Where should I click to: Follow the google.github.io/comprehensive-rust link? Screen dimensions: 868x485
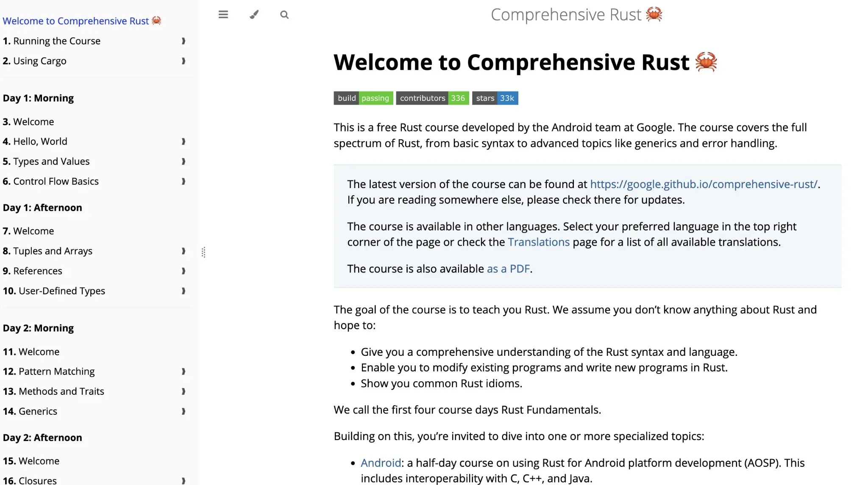click(704, 184)
